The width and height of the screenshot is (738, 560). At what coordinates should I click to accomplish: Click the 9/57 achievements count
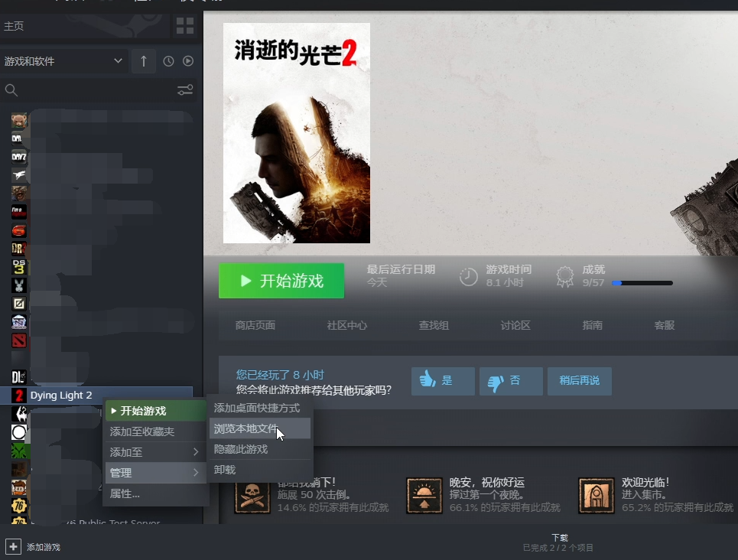coord(593,282)
